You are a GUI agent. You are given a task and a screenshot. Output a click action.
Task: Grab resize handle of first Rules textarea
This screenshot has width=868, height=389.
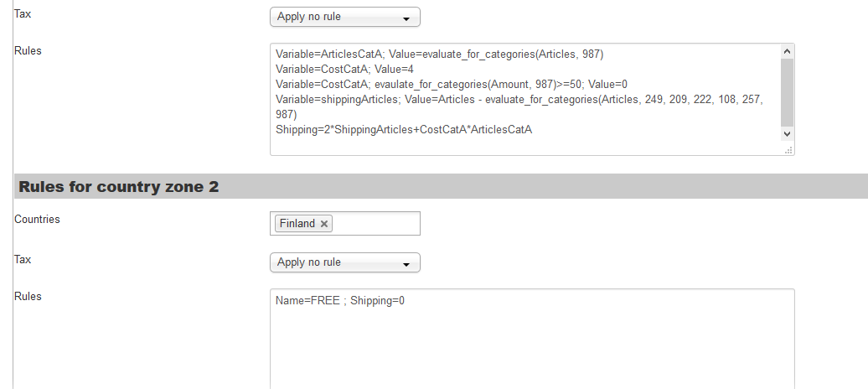click(788, 149)
